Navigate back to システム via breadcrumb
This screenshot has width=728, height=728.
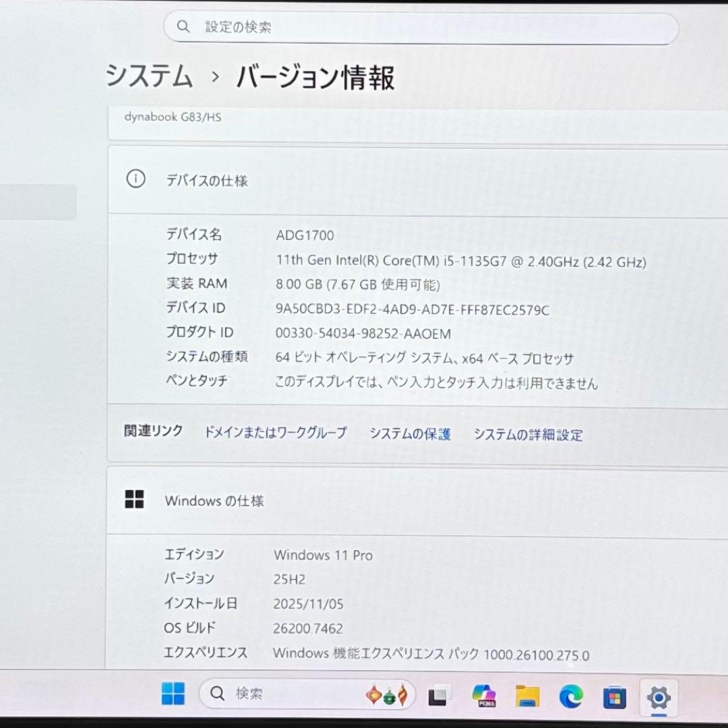pos(148,78)
